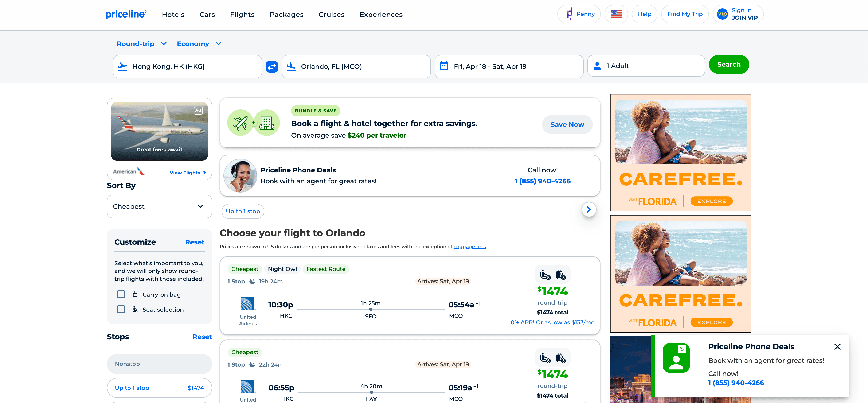Click the carry-on bag icon in Customize
The height and width of the screenshot is (403, 868).
[135, 294]
